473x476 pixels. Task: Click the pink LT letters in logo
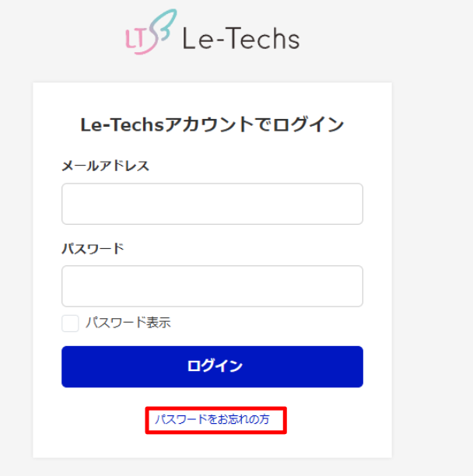coord(135,39)
